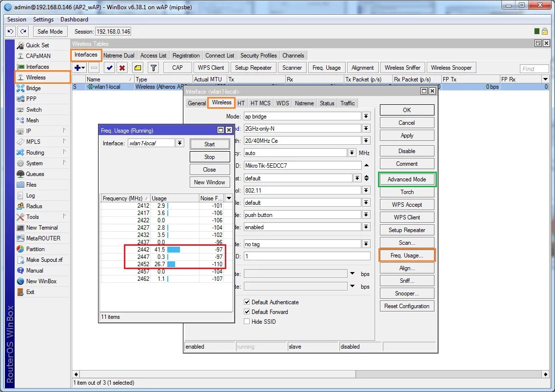Open the 802.11 protocol dropdown

point(366,190)
